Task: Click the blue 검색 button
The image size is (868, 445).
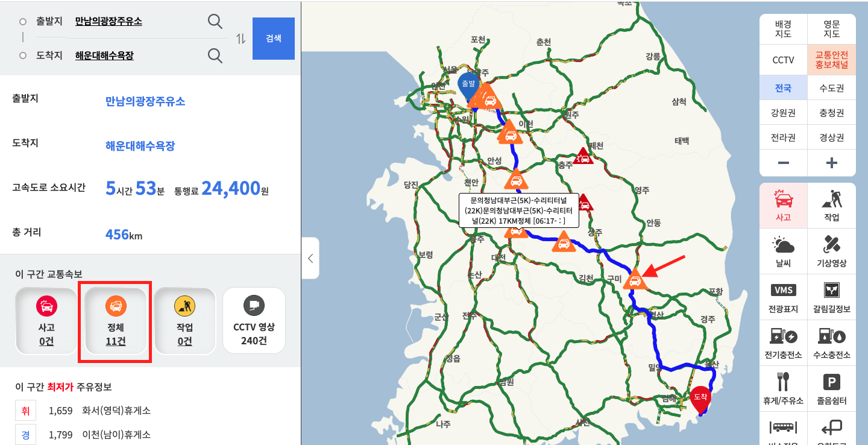Action: click(274, 39)
